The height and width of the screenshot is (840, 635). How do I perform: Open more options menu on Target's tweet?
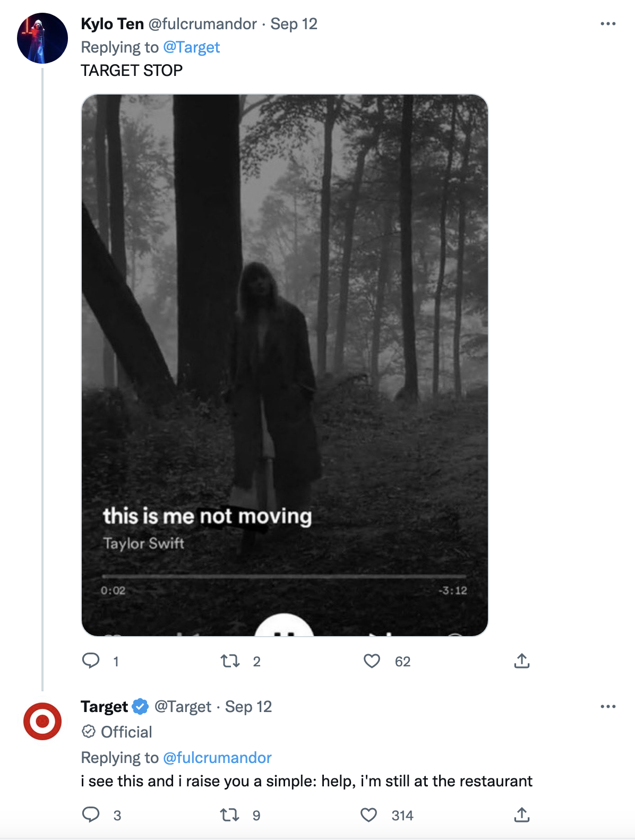[x=607, y=707]
